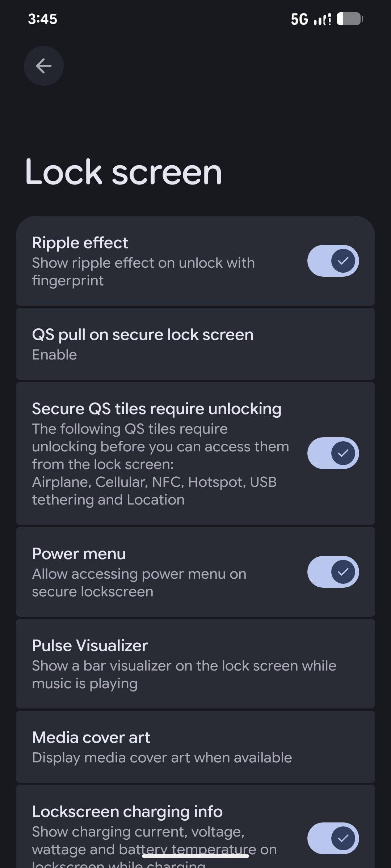391x868 pixels.
Task: Tap the 5G network indicator
Action: click(x=299, y=19)
